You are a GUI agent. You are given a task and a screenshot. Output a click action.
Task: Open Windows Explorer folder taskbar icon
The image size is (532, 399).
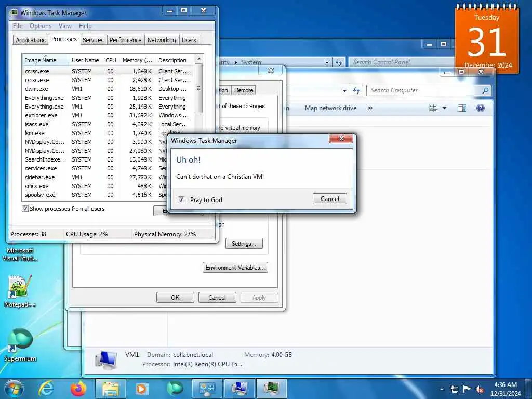click(111, 389)
